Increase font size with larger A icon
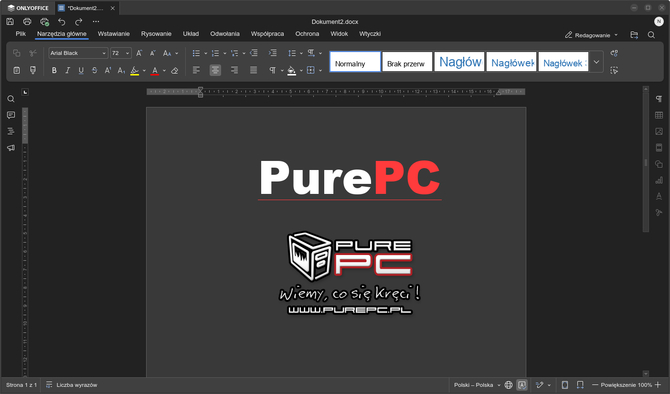This screenshot has height=394, width=670. point(139,53)
